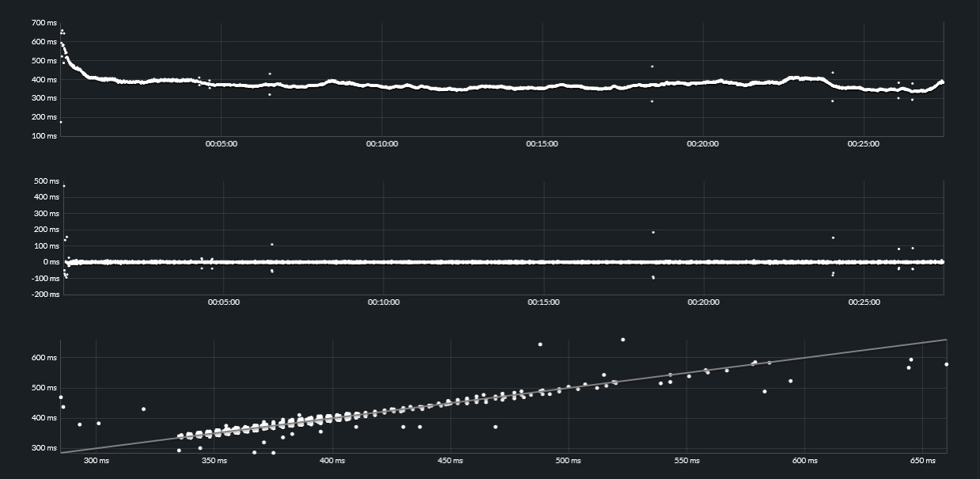Pick "400 ms" on the top chart's y-axis

point(44,79)
